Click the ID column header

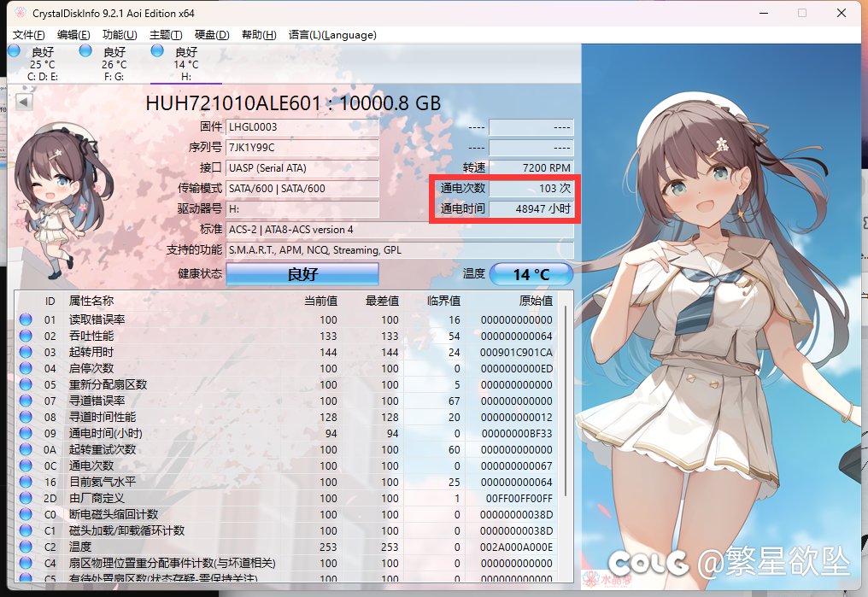point(50,301)
